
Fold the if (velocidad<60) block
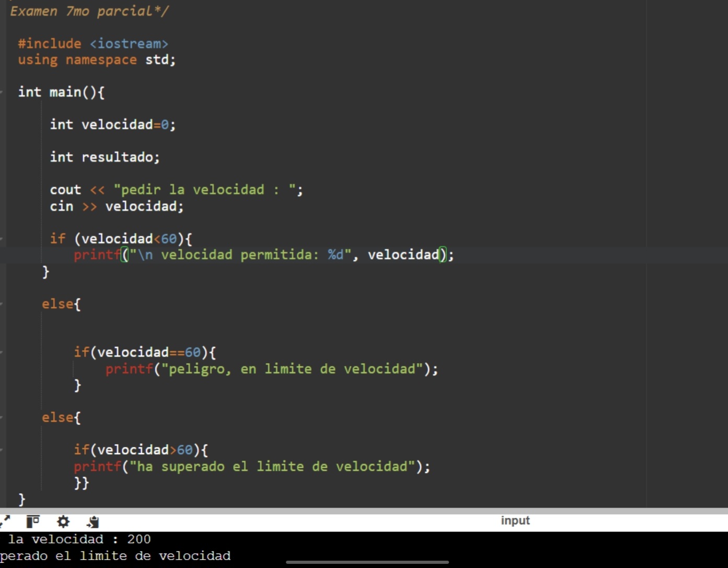(x=2, y=239)
